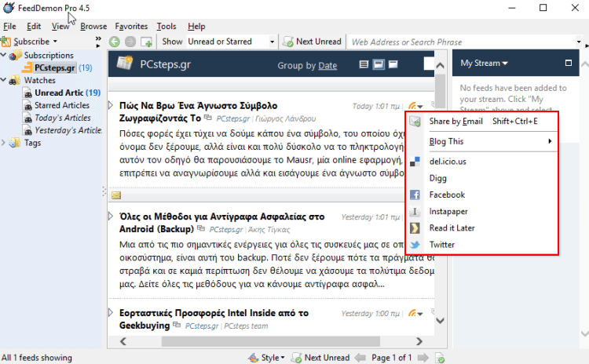Send the article to Instapaper
Screen dimensions: 589x364
tap(482, 211)
